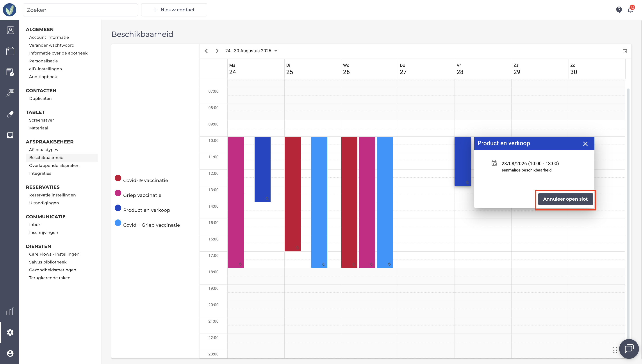This screenshot has height=364, width=642.
Task: Expand the 24 - 30 Augustus 2026 dropdown
Action: coord(251,51)
